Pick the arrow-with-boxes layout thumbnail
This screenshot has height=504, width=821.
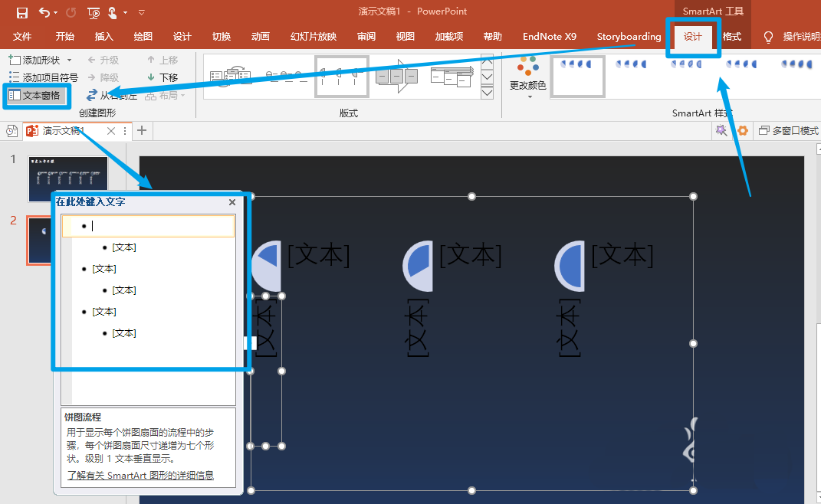(397, 77)
